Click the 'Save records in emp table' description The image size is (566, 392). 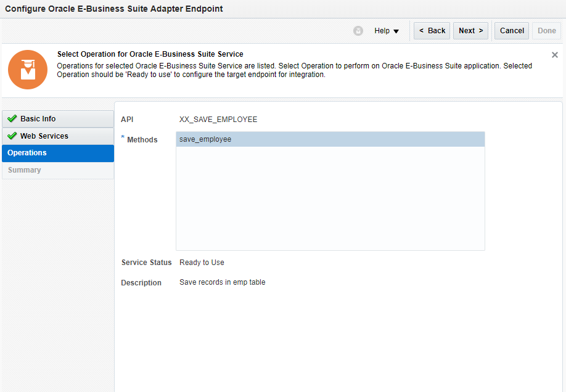tap(222, 282)
